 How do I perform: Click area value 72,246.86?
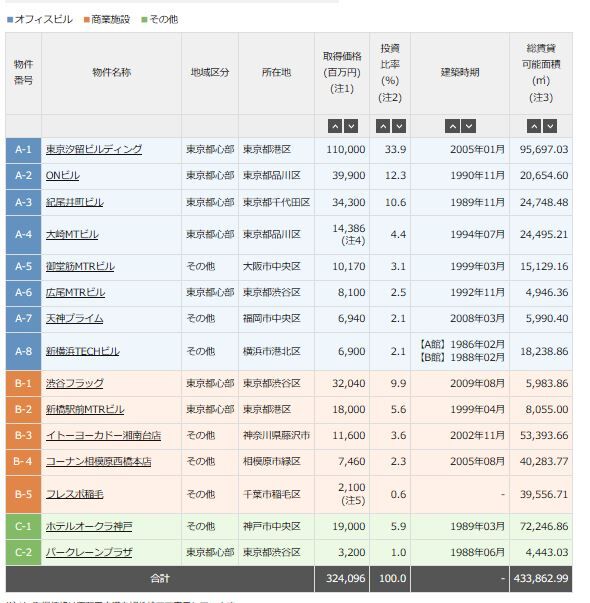click(x=544, y=526)
